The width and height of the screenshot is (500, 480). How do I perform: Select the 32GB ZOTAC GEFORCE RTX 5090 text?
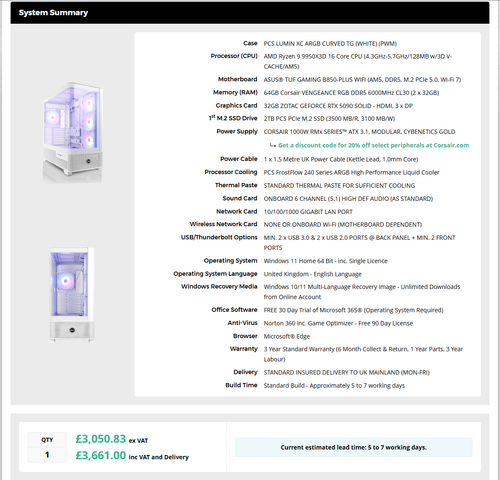338,106
